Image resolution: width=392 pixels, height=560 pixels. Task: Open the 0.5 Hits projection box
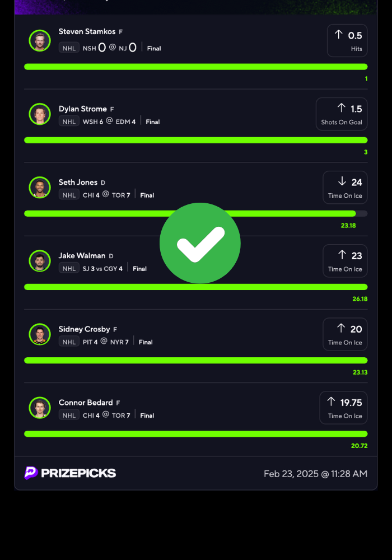tap(347, 40)
